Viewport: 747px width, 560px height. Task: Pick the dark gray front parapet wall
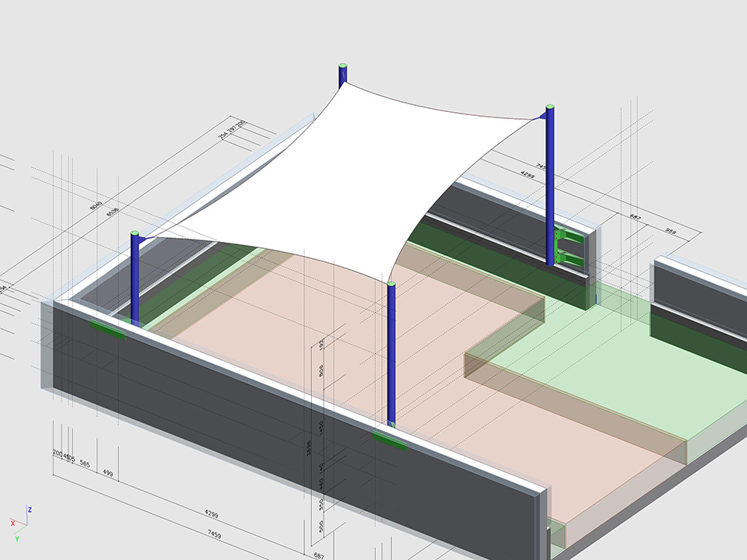coord(233,436)
